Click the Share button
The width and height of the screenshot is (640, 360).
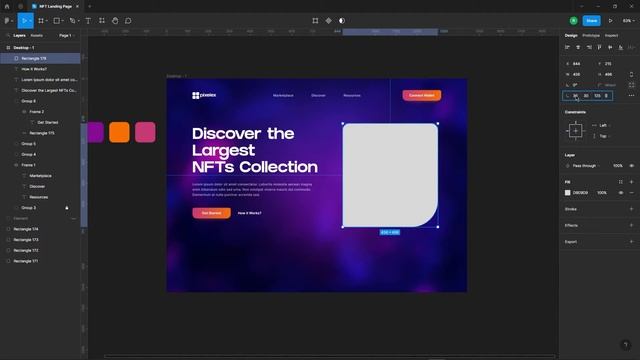(x=591, y=21)
